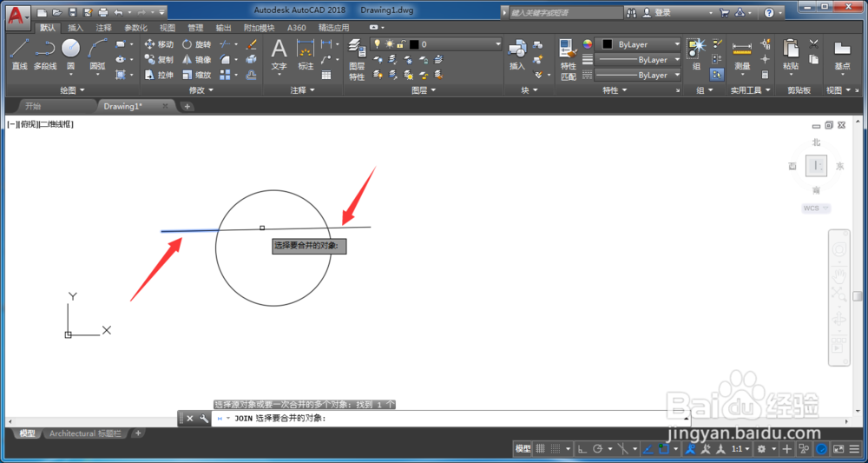Viewport: 868px width, 463px height.
Task: Click the Paste (粘贴) icon
Action: pos(791,54)
